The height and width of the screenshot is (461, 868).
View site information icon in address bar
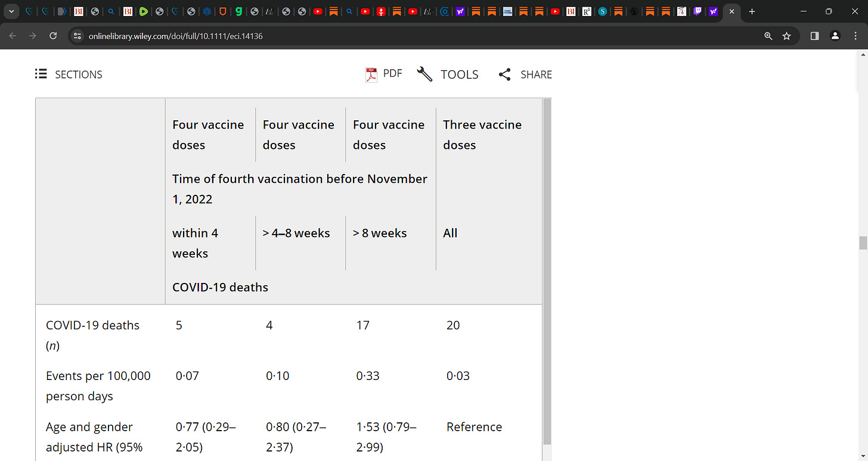(77, 36)
